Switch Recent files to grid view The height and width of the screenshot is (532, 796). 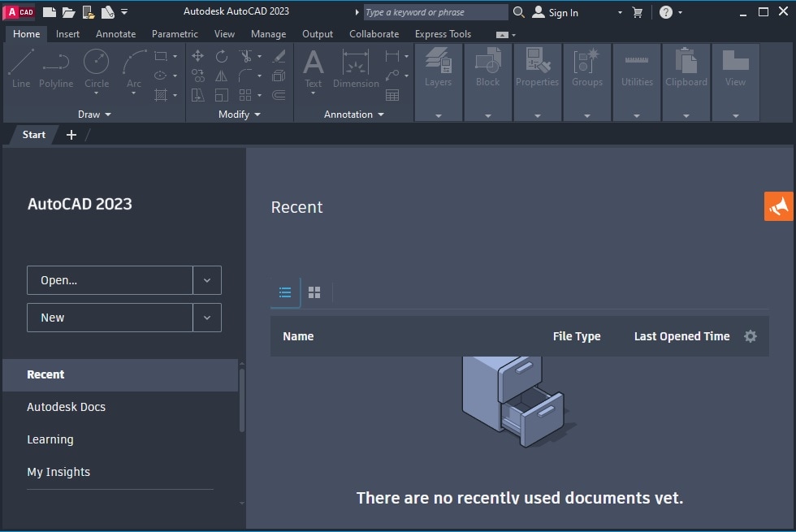coord(314,292)
